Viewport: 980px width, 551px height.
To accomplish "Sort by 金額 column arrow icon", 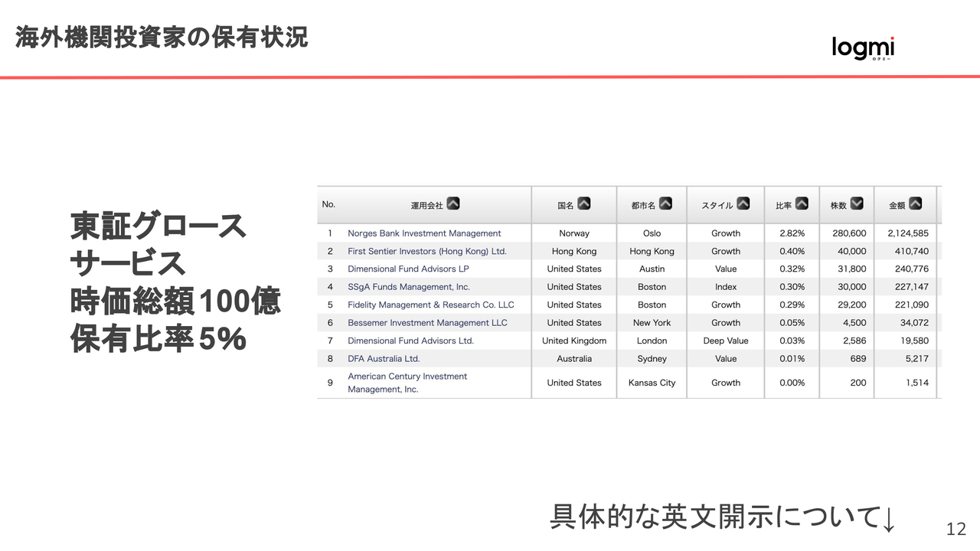I will coord(915,204).
